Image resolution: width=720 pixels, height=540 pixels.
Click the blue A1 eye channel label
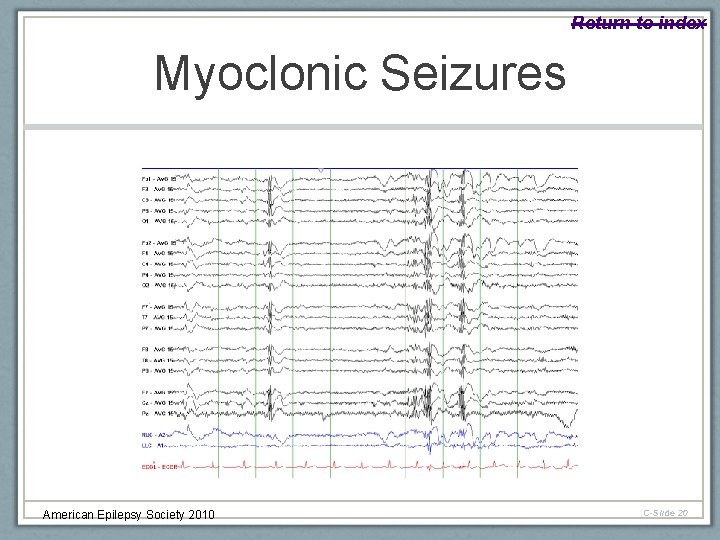pyautogui.click(x=153, y=445)
